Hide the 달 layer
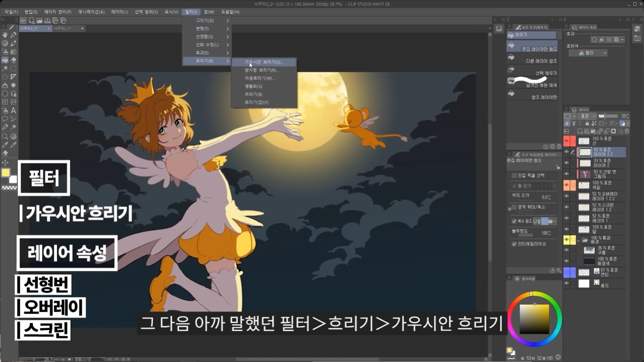This screenshot has width=644, height=362. click(x=566, y=229)
